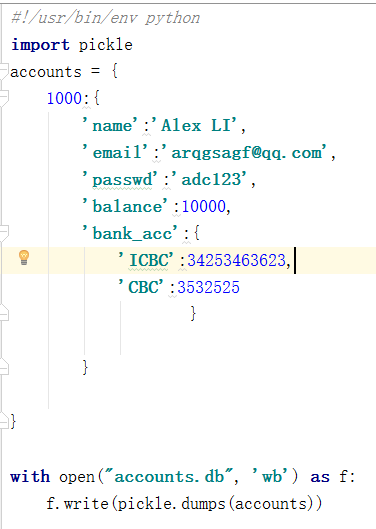Click the 'as' keyword
The height and width of the screenshot is (529, 376).
pyautogui.click(x=320, y=477)
